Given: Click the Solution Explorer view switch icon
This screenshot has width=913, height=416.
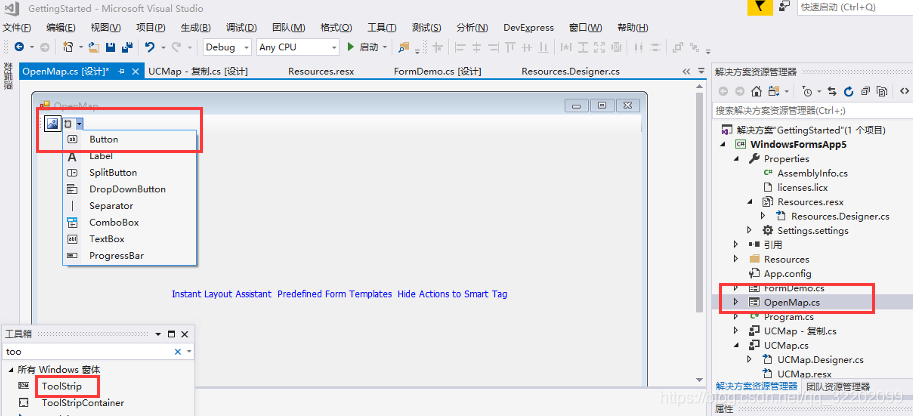Looking at the screenshot, I should 774,91.
